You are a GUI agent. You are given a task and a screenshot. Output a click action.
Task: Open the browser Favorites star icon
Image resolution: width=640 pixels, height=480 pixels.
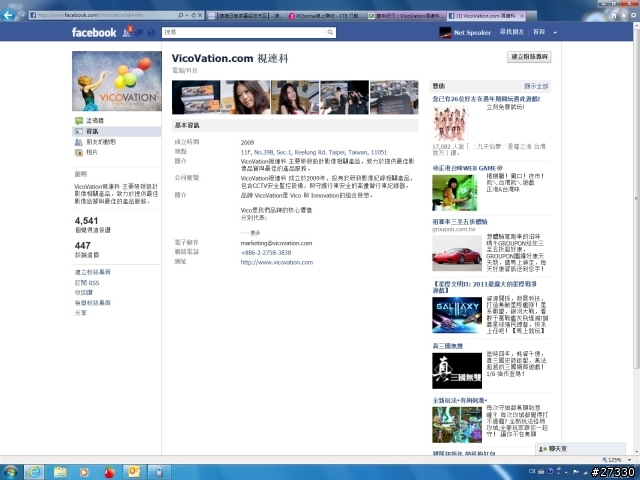tap(624, 16)
